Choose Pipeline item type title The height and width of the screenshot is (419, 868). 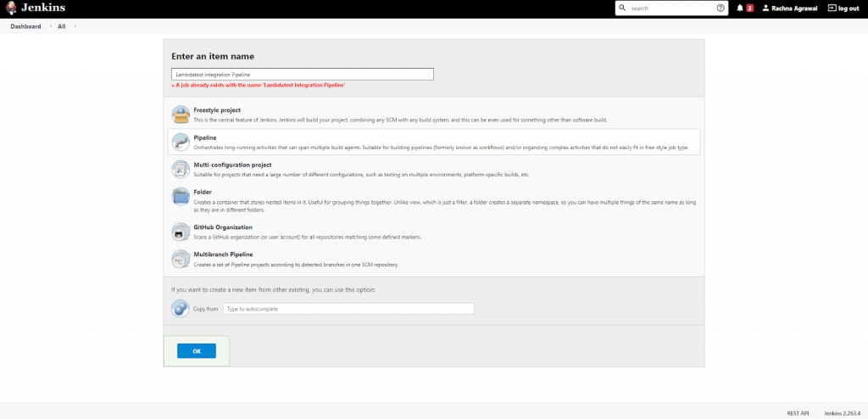(x=205, y=137)
